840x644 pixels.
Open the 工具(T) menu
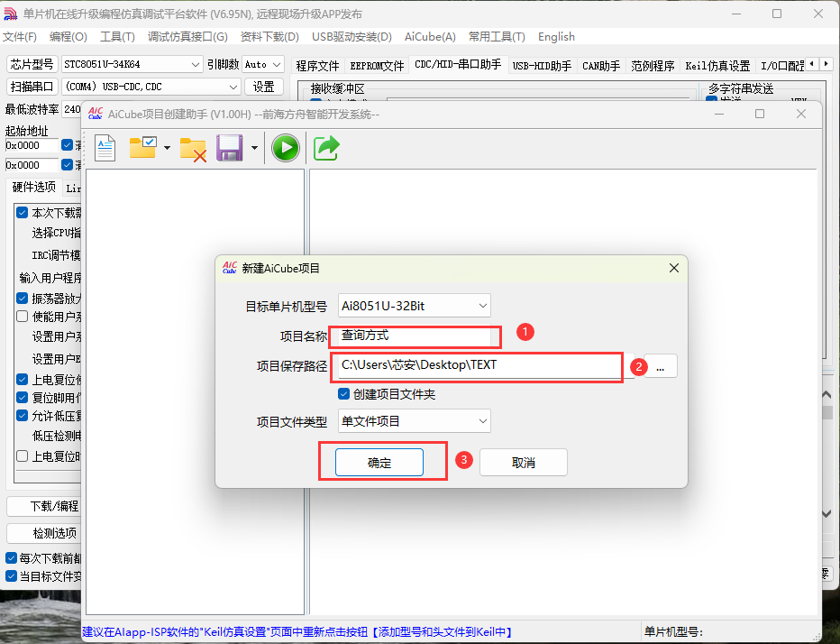point(117,36)
